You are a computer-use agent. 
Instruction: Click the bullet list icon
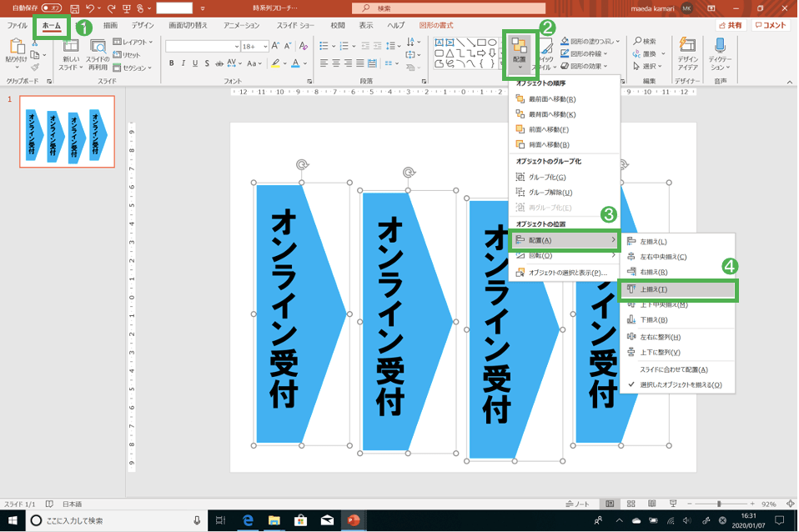click(323, 47)
